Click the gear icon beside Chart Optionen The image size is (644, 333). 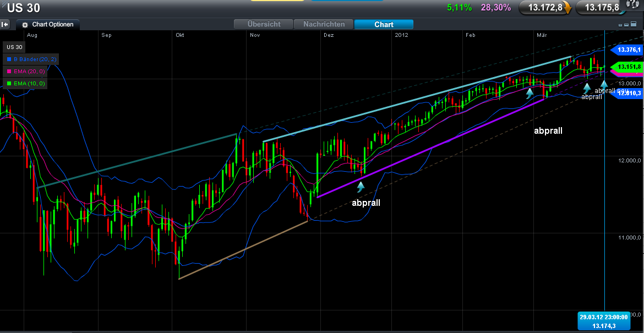coord(25,25)
